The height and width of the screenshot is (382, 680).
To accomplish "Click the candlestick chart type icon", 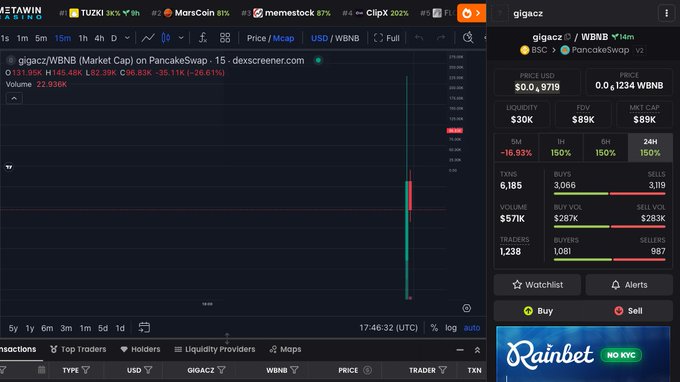I will point(166,38).
